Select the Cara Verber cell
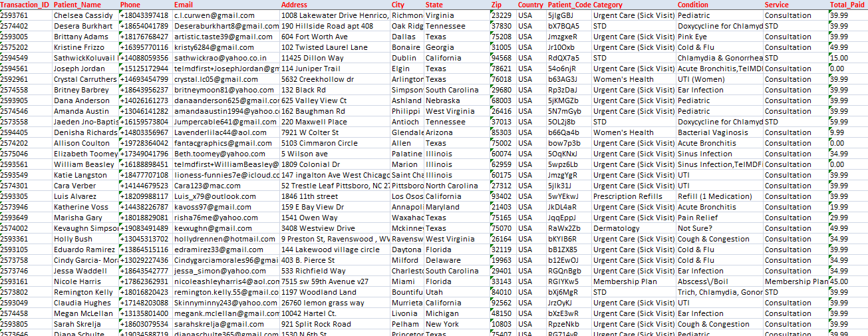This screenshot has width=868, height=336. (x=85, y=186)
